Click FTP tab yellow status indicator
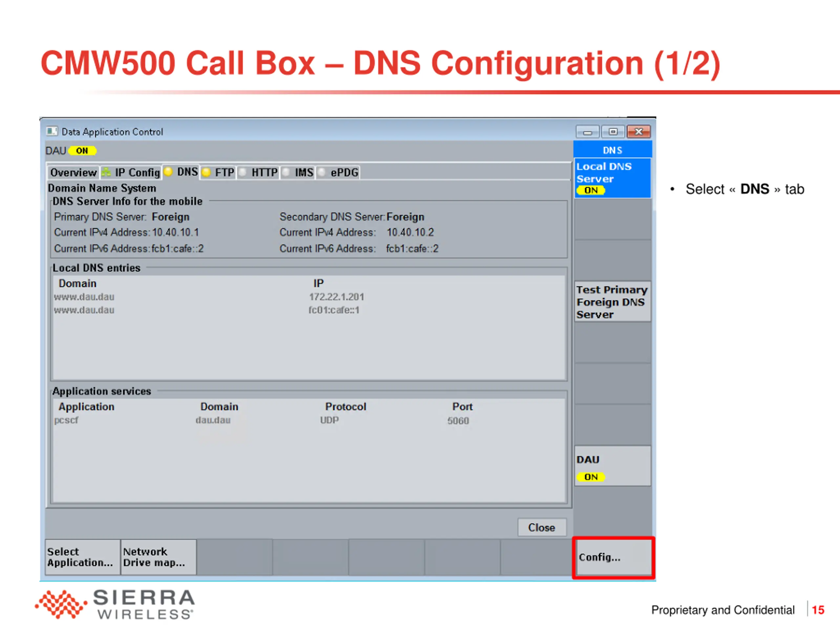Screen dimensions: 840x630 click(206, 172)
